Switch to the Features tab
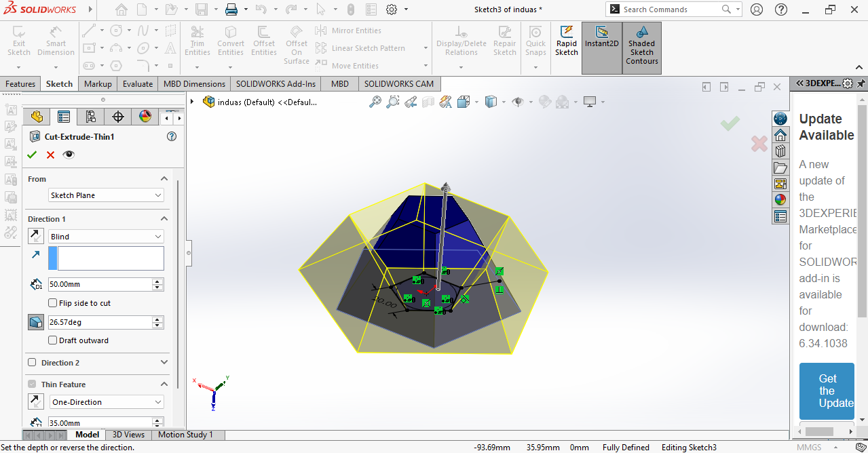Screen dimensions: 868x453 (x=20, y=84)
